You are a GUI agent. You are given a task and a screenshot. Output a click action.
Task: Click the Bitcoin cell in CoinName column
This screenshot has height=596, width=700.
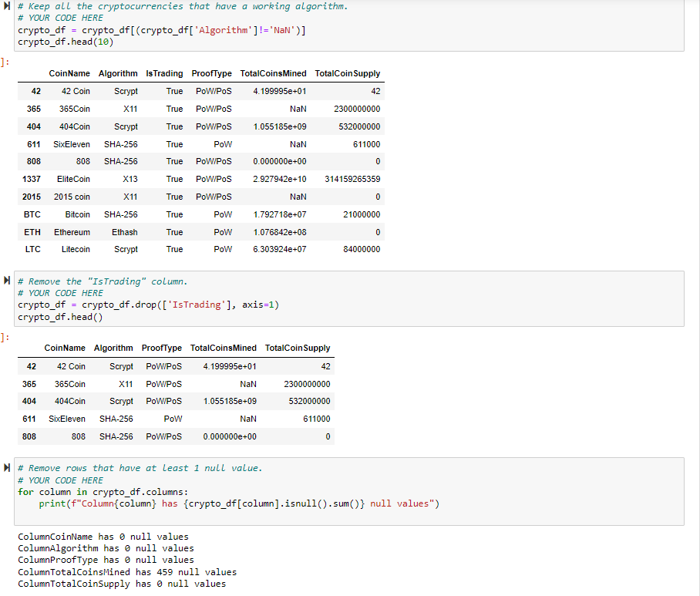(x=77, y=214)
